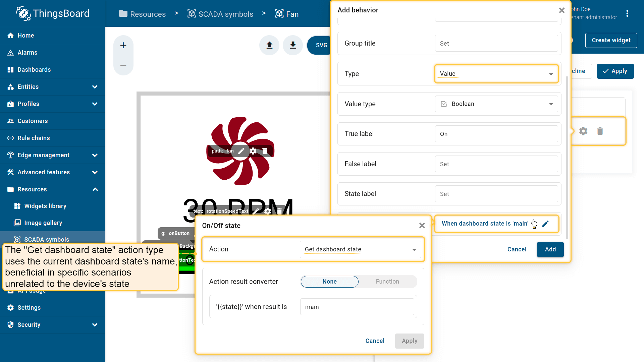This screenshot has height=362, width=644.
Task: Click the zoom out minus icon
Action: click(x=123, y=65)
